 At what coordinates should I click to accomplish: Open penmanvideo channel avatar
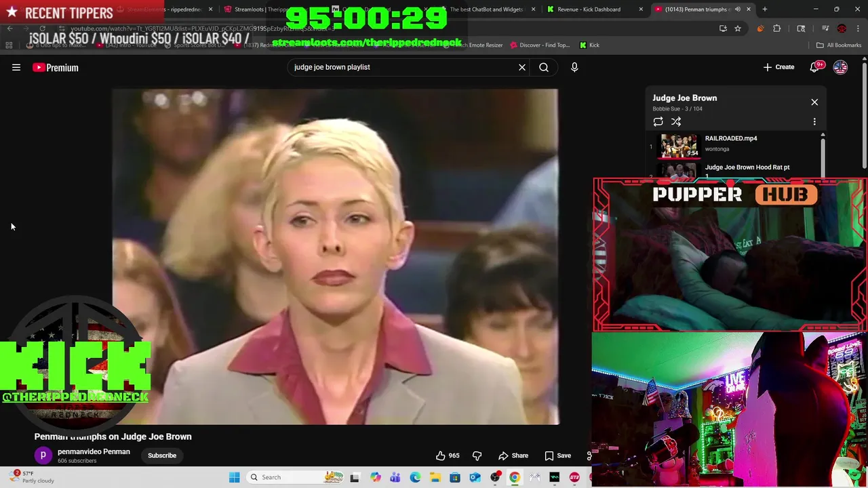pos(43,455)
